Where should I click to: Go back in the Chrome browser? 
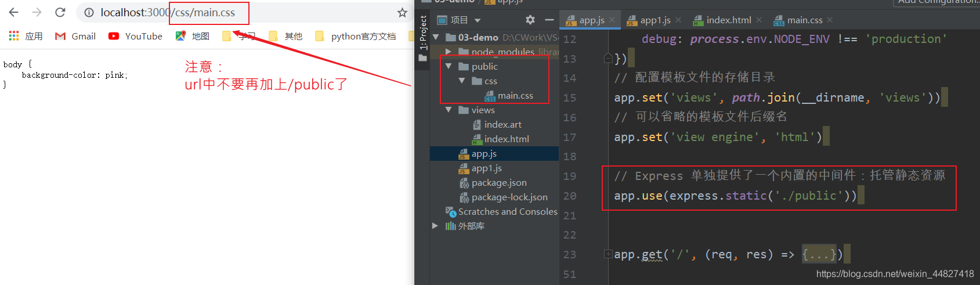14,12
